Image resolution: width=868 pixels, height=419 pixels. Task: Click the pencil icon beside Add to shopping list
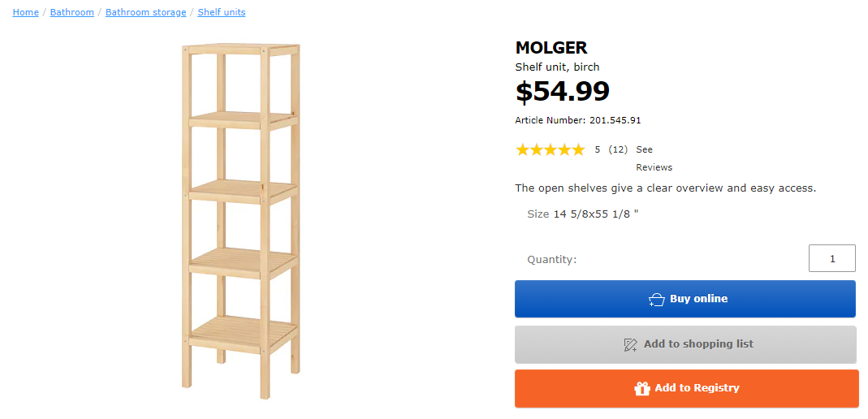click(x=630, y=344)
